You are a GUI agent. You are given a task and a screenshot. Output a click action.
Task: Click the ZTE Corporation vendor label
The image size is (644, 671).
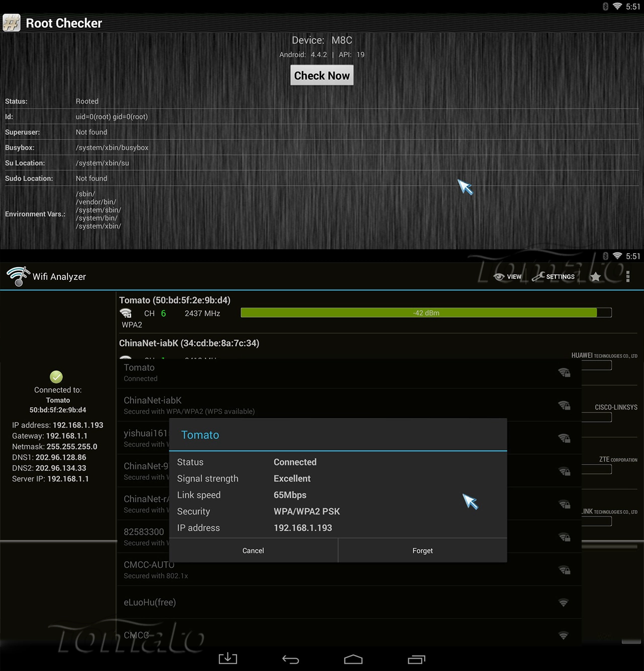618,460
